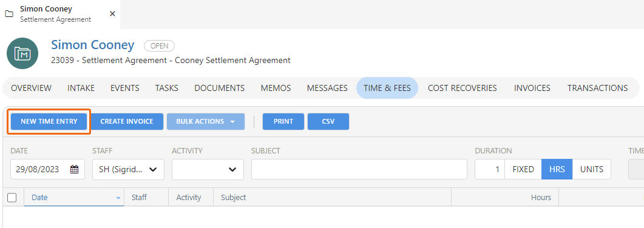
Task: Click the matter folder avatar icon
Action: coord(22,53)
